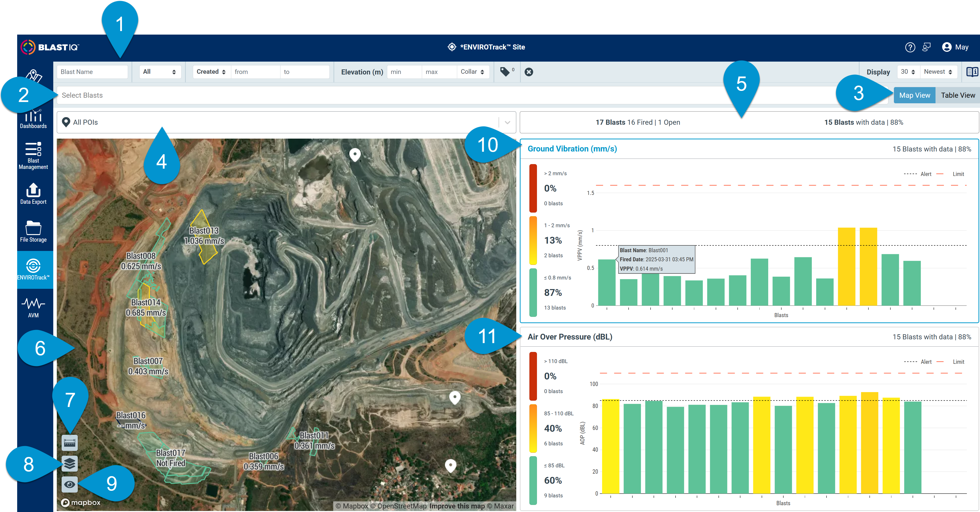Viewport: 980px width, 512px height.
Task: Click the orange 1 - 2 mm/s color bar
Action: tap(533, 240)
